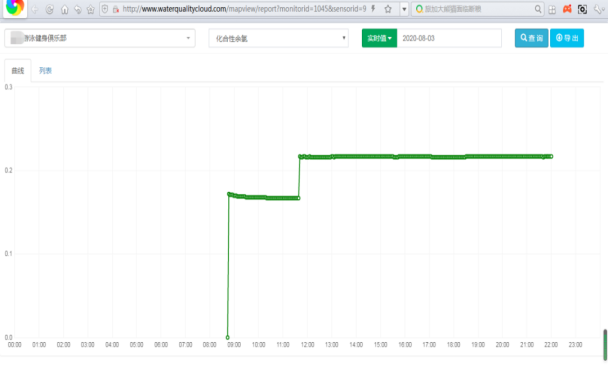Click the search magnifier in browser search box
This screenshot has width=609, height=372.
538,9
